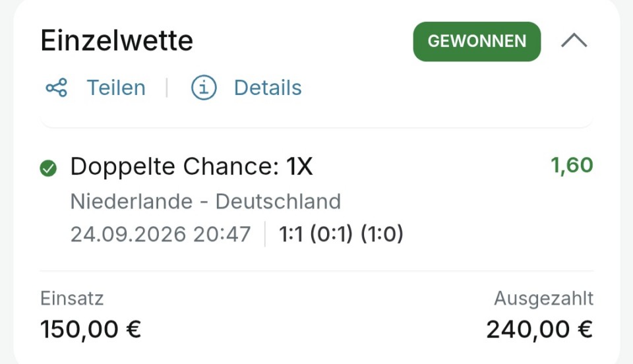Click the Einsatz label
This screenshot has height=364, width=633.
pyautogui.click(x=72, y=299)
